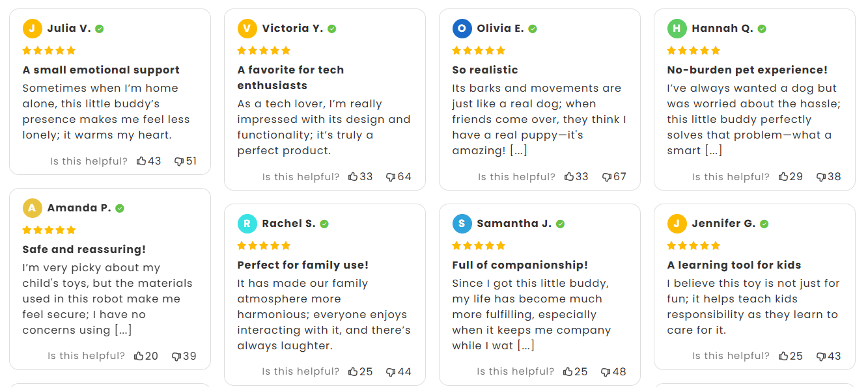Screen dimensions: 868x387
Task: Dislike Olivia E.'s review with thumbs-down
Action: click(606, 177)
